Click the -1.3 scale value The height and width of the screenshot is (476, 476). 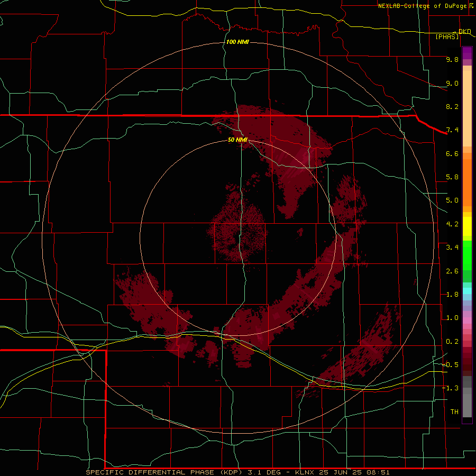(450, 388)
